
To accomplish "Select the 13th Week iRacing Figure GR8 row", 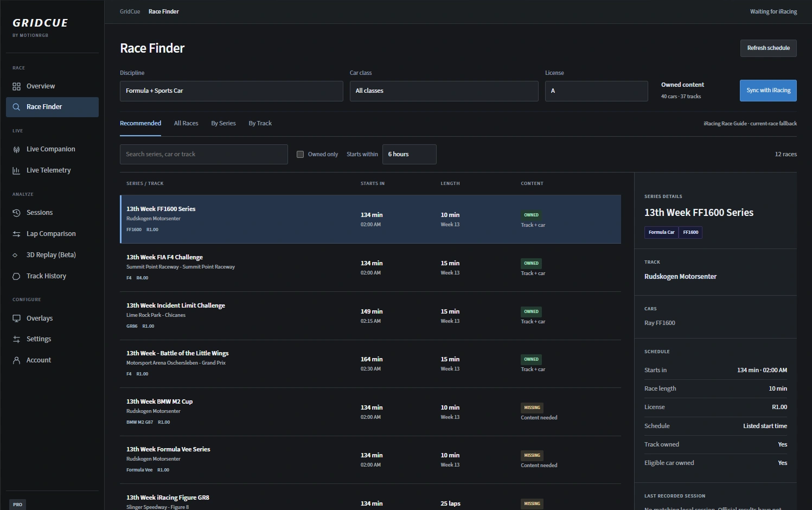I will click(370, 497).
